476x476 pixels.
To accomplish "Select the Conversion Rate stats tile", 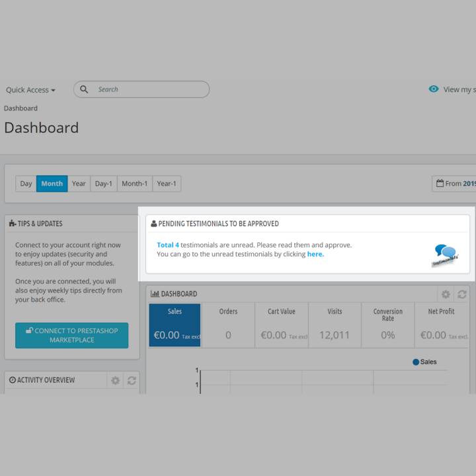I will (388, 325).
